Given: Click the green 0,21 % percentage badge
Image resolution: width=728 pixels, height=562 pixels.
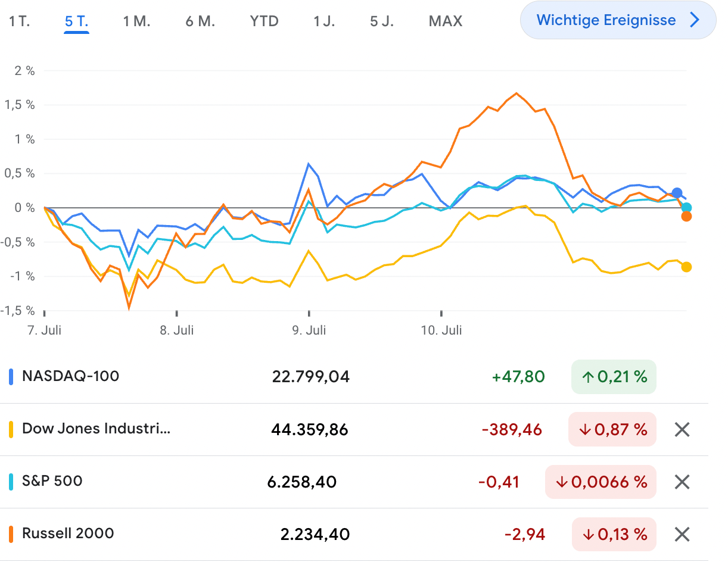Looking at the screenshot, I should pyautogui.click(x=614, y=377).
